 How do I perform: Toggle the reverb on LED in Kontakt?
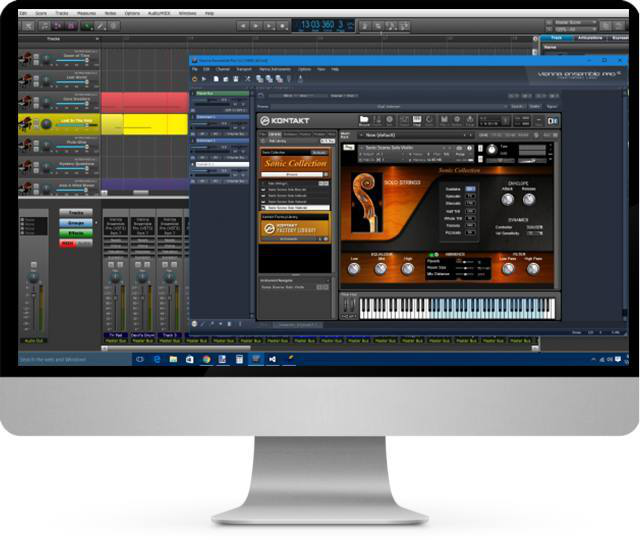[x=431, y=254]
